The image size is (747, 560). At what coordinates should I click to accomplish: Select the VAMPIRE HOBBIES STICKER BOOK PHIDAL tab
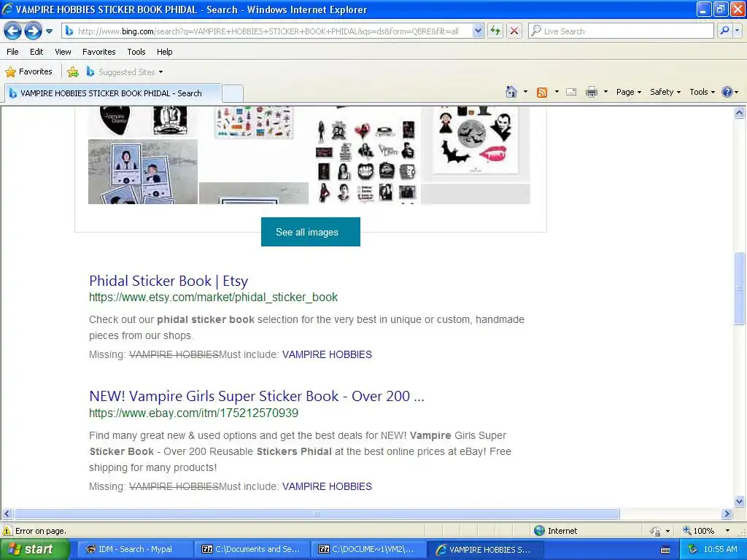tap(112, 93)
